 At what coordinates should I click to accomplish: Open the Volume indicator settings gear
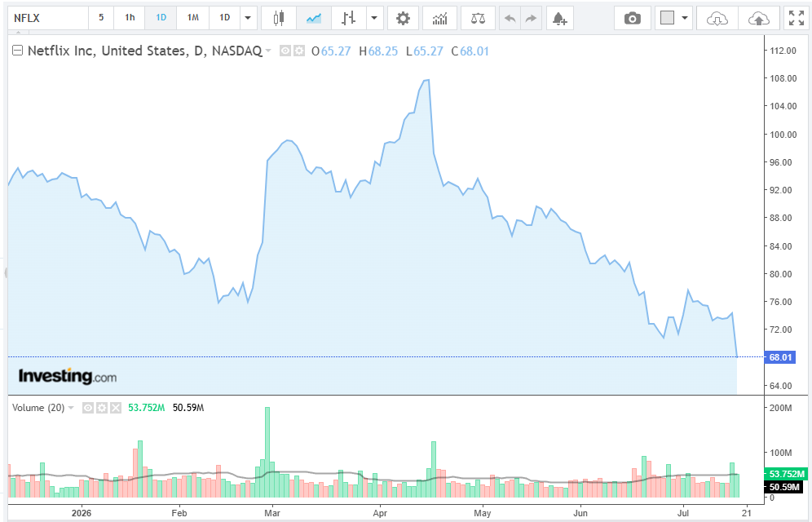pyautogui.click(x=101, y=408)
